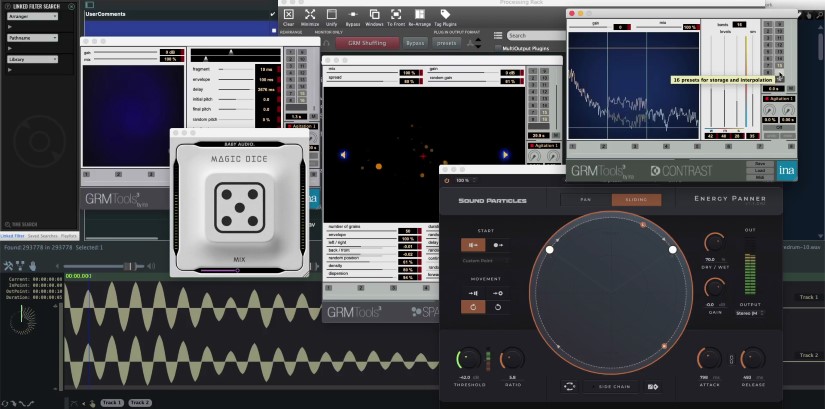Click the power icon in Energy Panner header
Viewport: 825px width, 409px height.
448,180
